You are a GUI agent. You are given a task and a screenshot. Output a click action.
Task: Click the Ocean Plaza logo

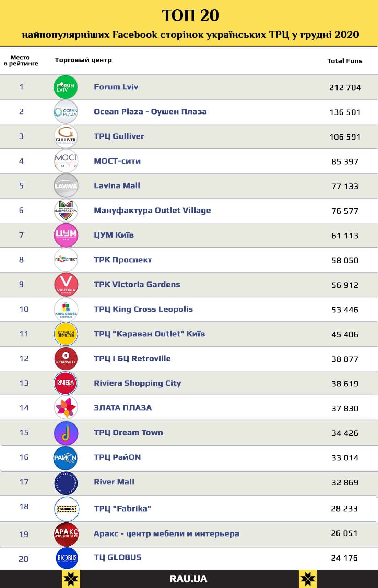point(66,112)
